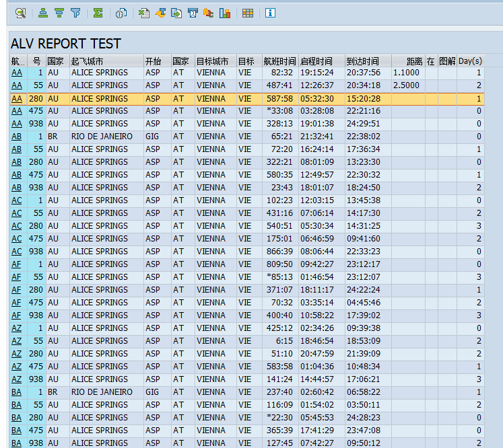The image size is (503, 448).
Task: Export list to spreadsheet icon
Action: [143, 13]
